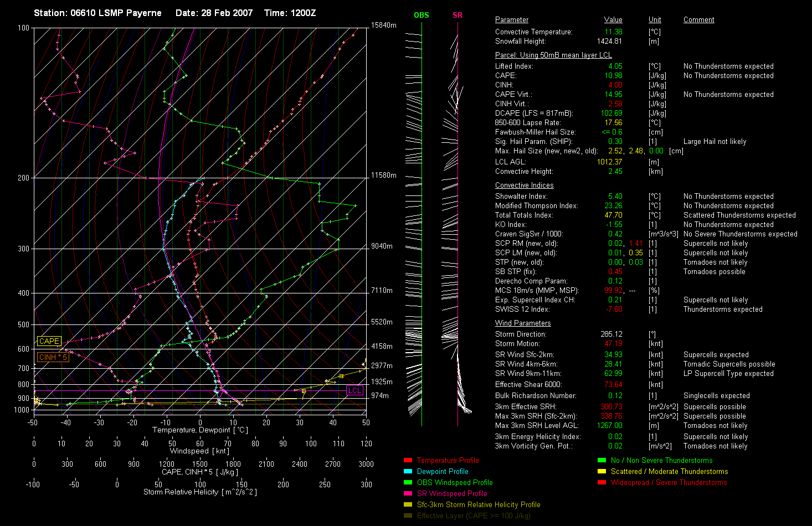
Task: Click the Parameter column header
Action: 511,20
